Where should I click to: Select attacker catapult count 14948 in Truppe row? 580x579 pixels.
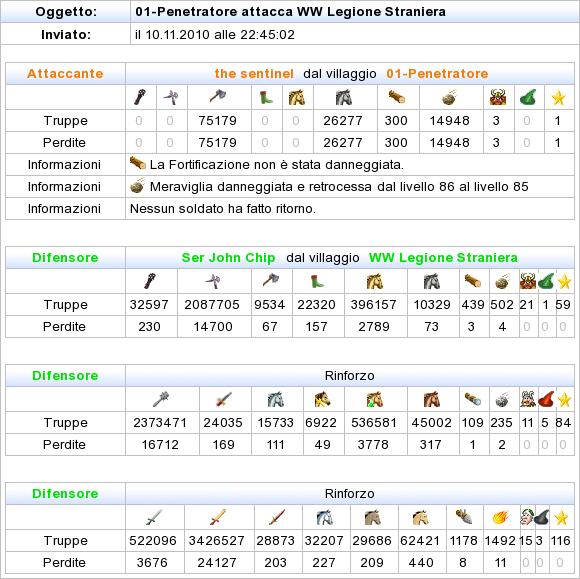click(x=449, y=121)
